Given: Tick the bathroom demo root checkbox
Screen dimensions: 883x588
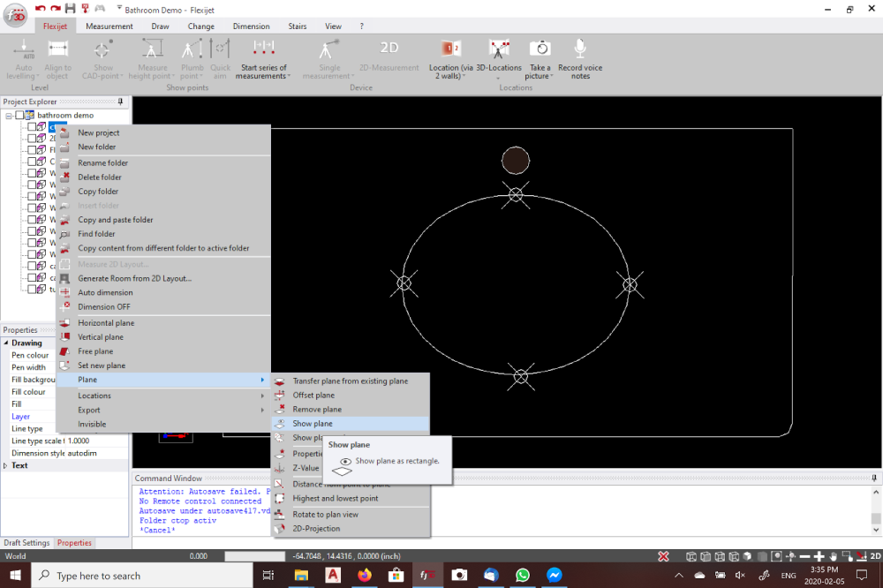Looking at the screenshot, I should [19, 116].
